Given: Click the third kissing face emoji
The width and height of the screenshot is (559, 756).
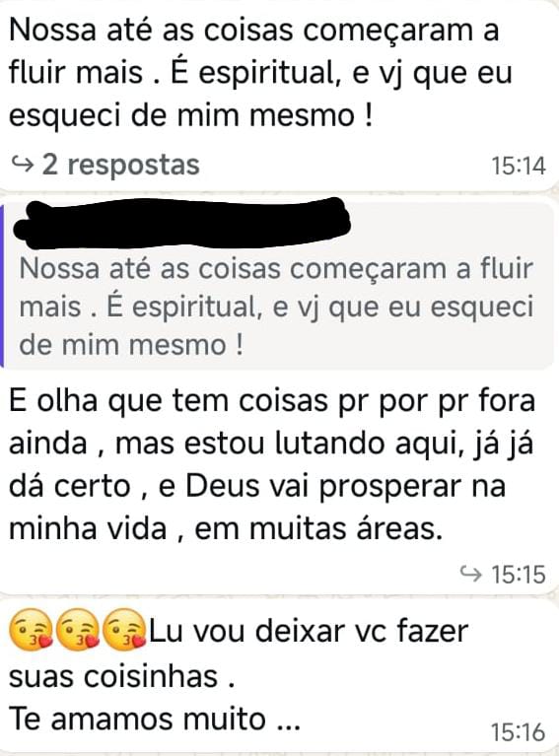Looking at the screenshot, I should click(x=125, y=630).
